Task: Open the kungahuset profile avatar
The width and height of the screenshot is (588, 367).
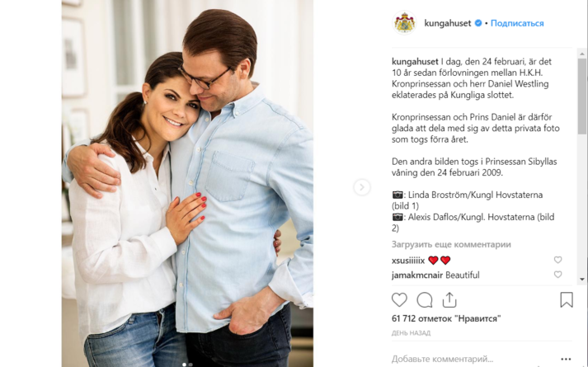Action: pyautogui.click(x=404, y=23)
